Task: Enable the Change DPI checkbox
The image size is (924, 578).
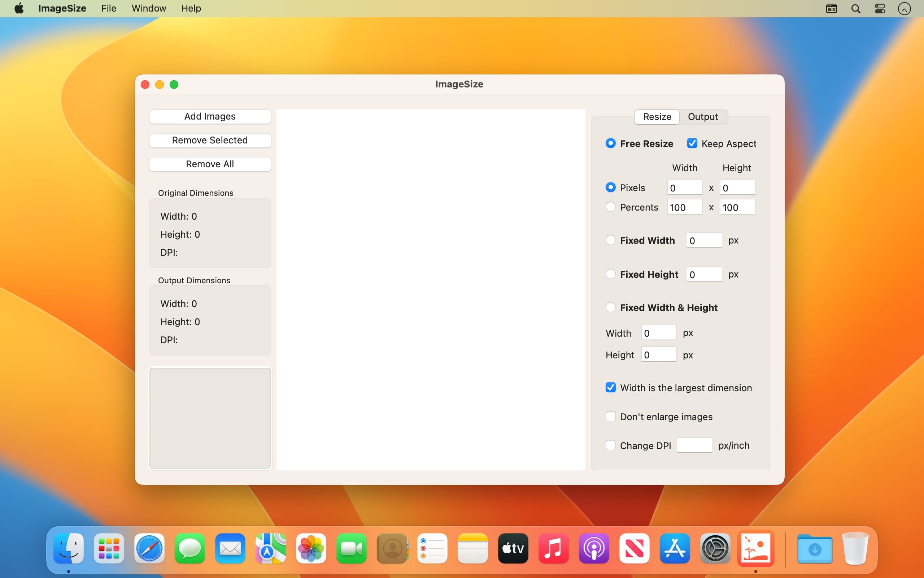Action: pos(611,445)
